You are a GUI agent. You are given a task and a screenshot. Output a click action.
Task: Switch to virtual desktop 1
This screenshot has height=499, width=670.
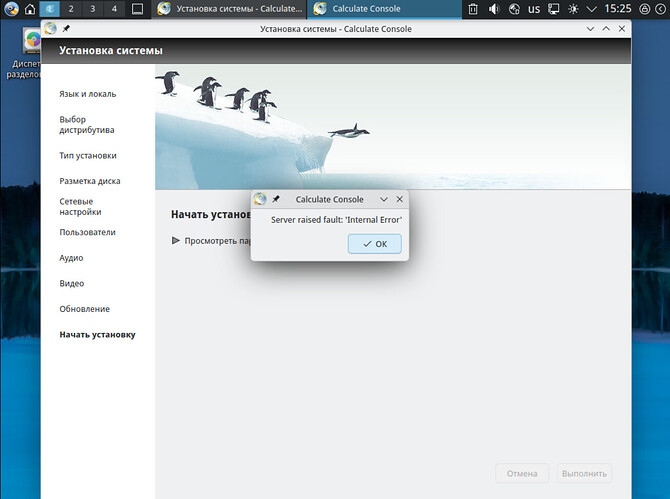(50, 9)
